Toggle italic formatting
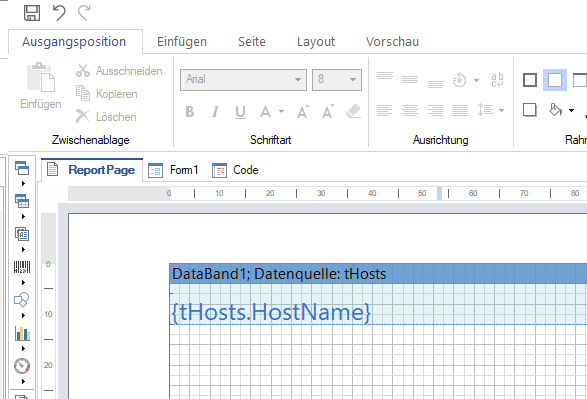The height and width of the screenshot is (399, 587). coord(215,112)
